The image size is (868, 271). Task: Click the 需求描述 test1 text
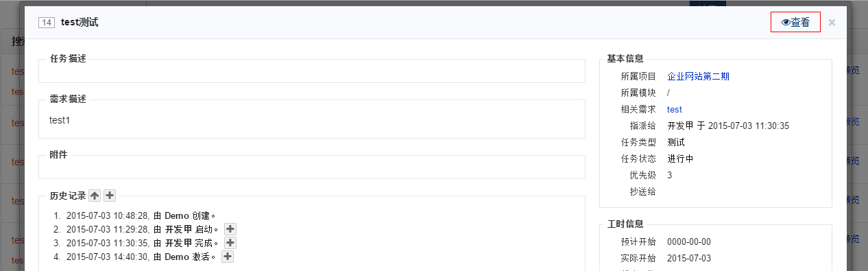[x=60, y=120]
